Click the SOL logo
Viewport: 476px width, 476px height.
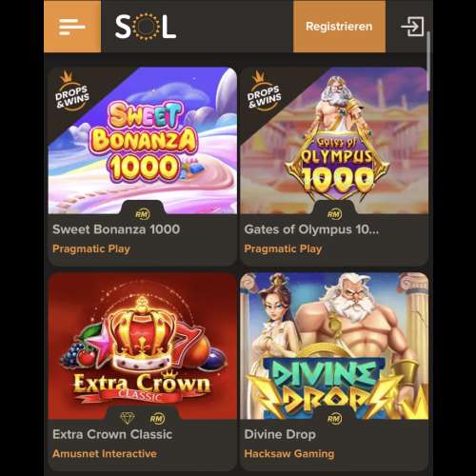tap(146, 27)
